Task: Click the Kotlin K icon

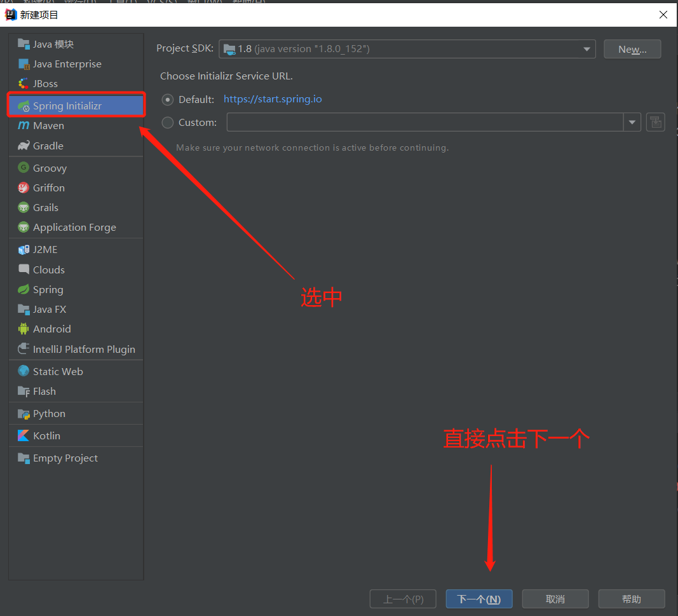Action: coord(24,435)
